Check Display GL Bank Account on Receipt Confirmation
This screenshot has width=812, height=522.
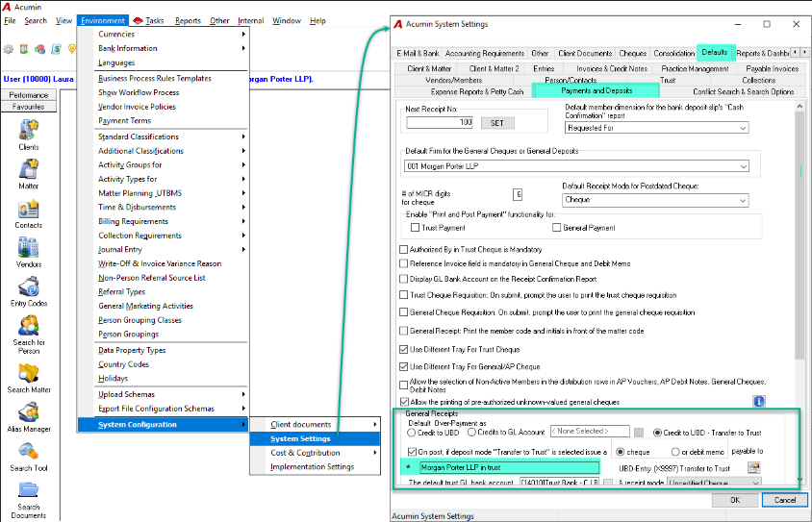coord(403,279)
